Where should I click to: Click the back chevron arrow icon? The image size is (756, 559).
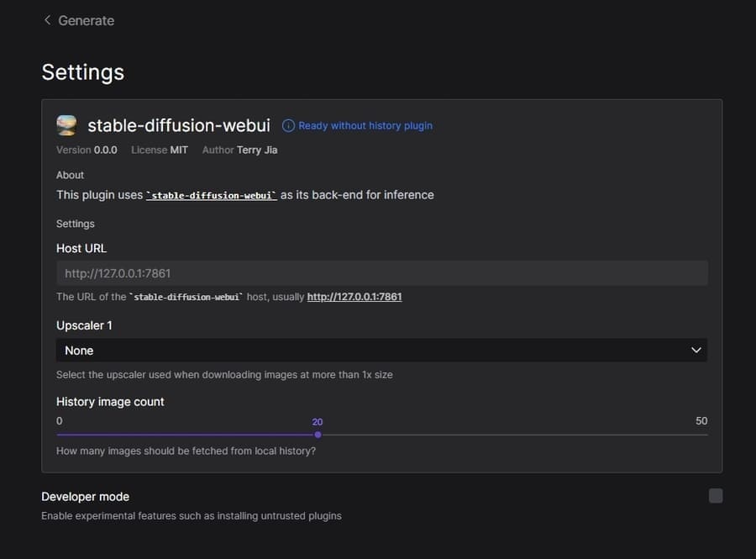pyautogui.click(x=47, y=20)
